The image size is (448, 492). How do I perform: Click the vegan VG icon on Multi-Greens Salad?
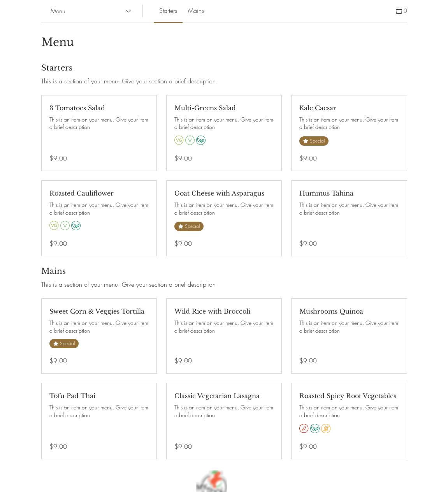[x=179, y=140]
